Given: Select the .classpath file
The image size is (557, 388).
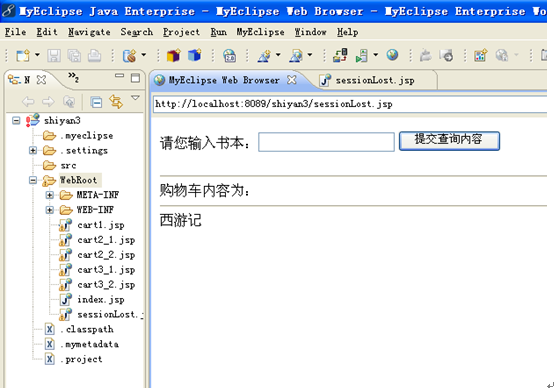Looking at the screenshot, I should point(87,330).
